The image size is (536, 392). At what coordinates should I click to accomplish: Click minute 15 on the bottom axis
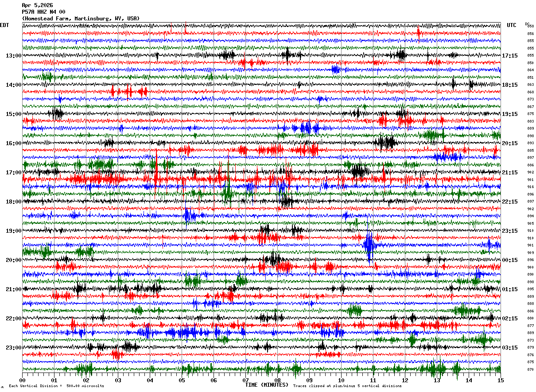point(501,380)
